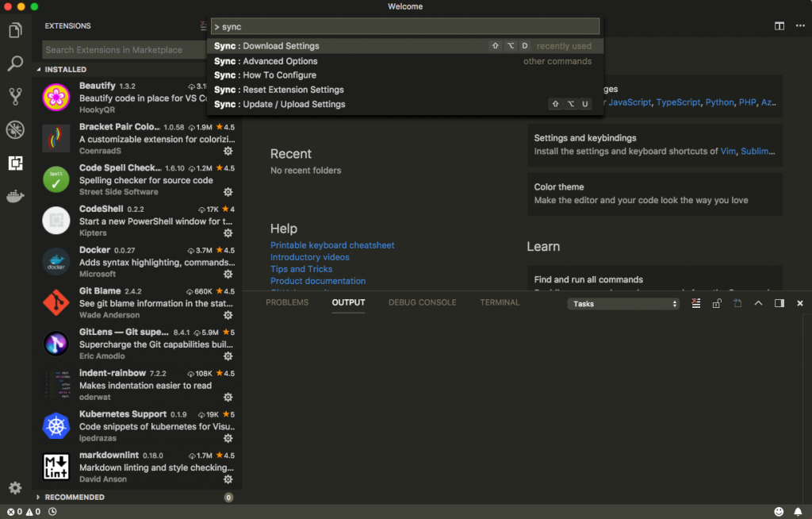Open the Explorer view in activity bar

pos(15,31)
